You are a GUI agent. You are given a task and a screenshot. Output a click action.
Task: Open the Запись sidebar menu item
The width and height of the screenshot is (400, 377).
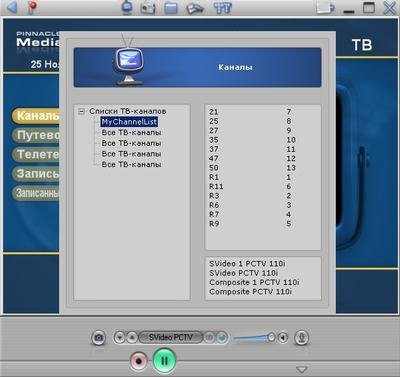(36, 174)
